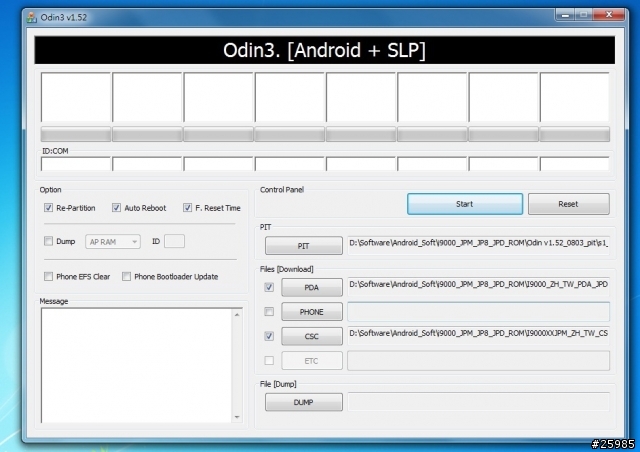Viewport: 640px width, 452px height.
Task: Click the File Dump path field
Action: click(x=478, y=402)
